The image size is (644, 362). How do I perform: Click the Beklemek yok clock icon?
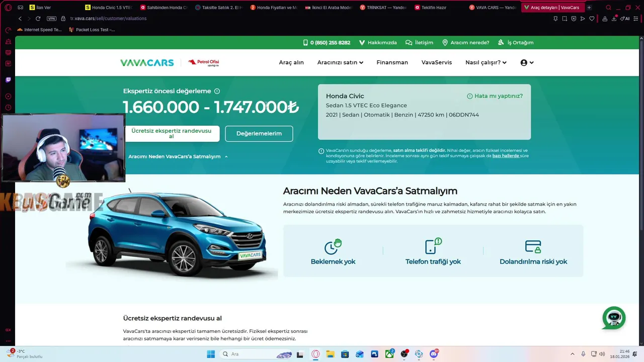[x=333, y=246]
